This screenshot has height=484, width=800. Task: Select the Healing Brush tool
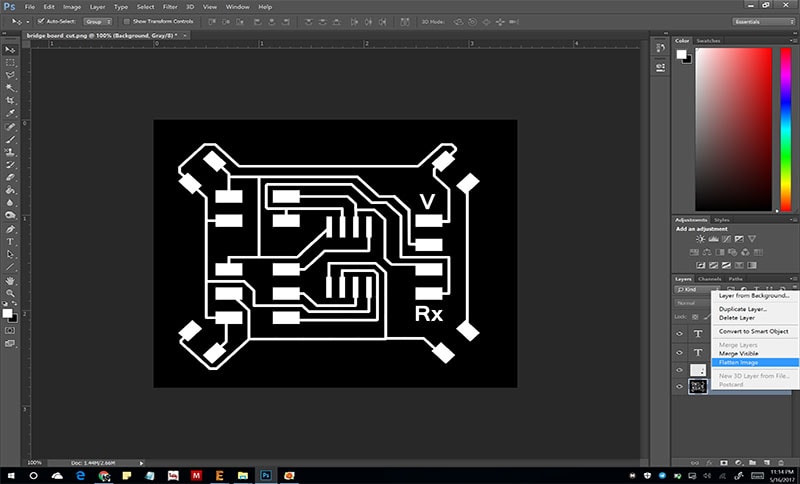(10, 126)
